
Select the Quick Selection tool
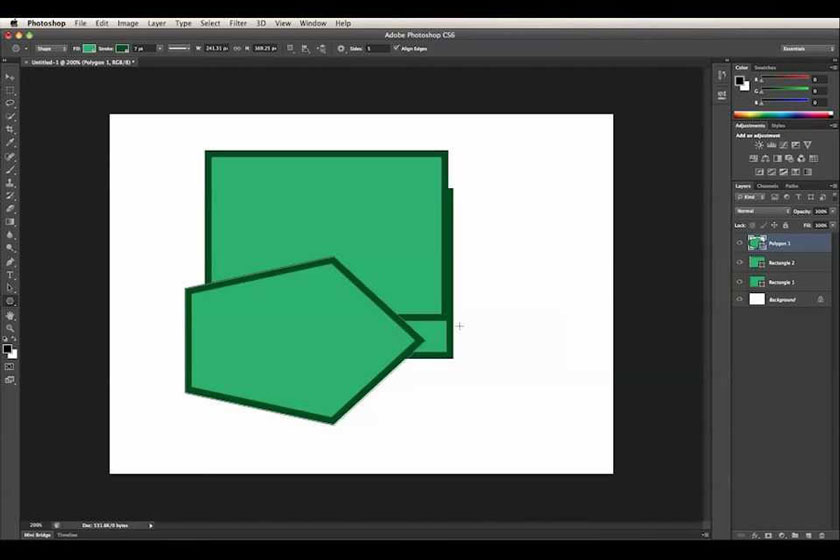10,117
